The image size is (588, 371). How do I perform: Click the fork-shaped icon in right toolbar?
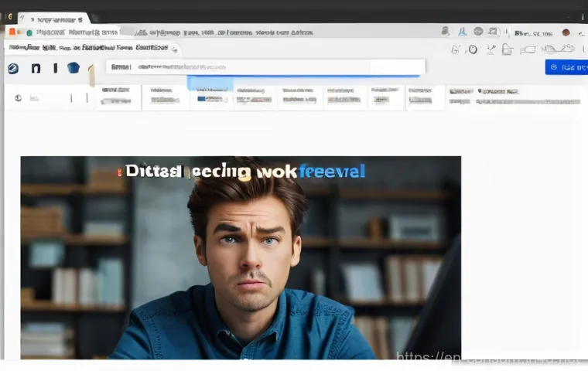tap(489, 49)
